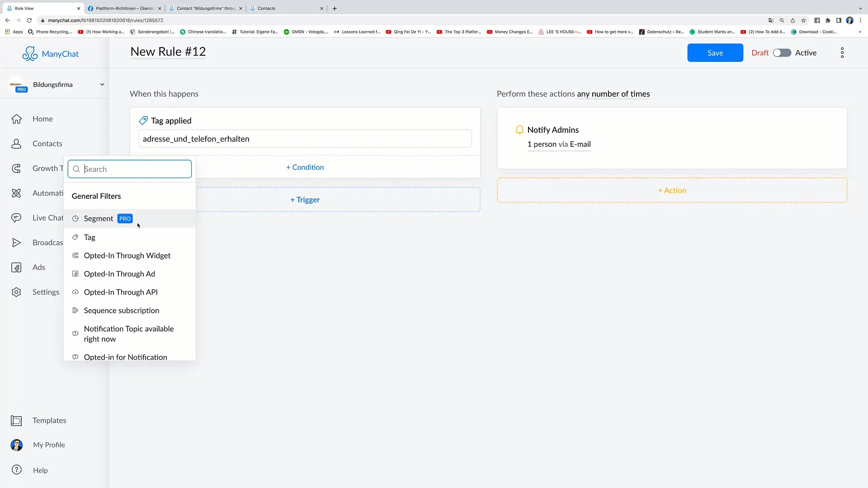Viewport: 868px width, 488px height.
Task: Select Opted-In Through Widget option
Action: click(127, 255)
